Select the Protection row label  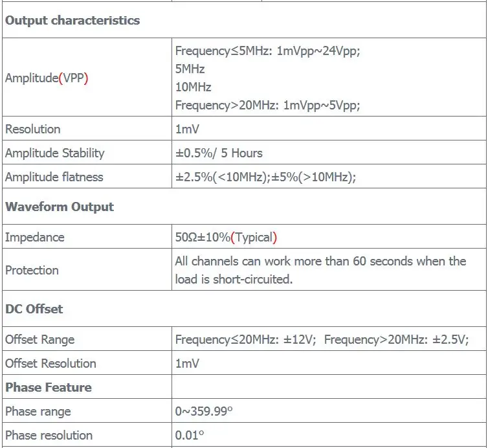[x=32, y=270]
